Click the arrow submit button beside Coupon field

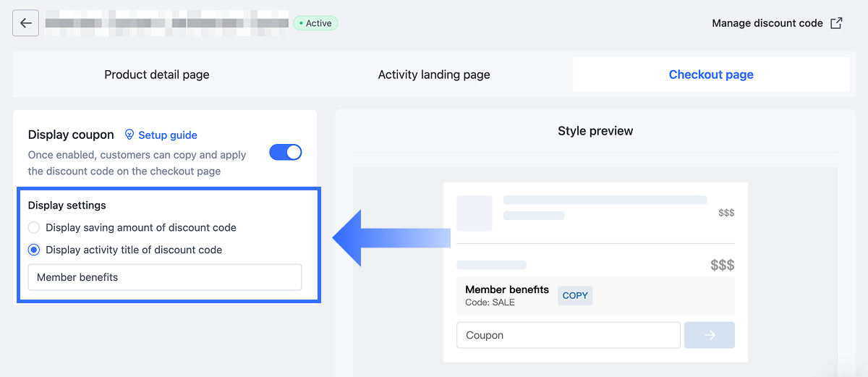pyautogui.click(x=710, y=335)
